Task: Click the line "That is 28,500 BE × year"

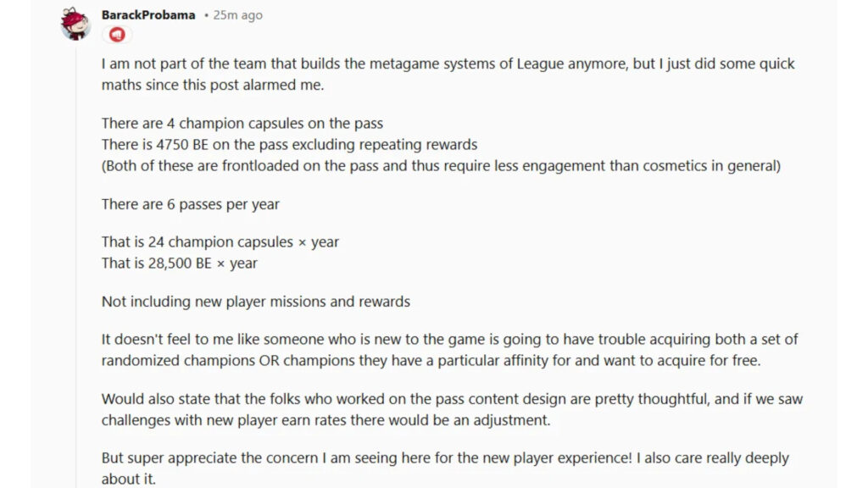Action: (x=179, y=263)
